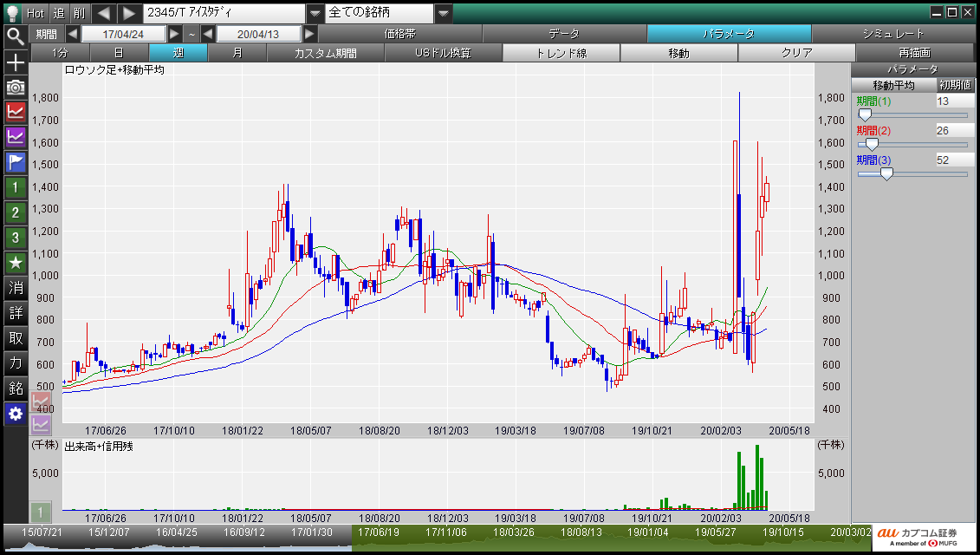Screen dimensions: 980x555
Task: Select the red chart indicator icon
Action: pos(16,111)
